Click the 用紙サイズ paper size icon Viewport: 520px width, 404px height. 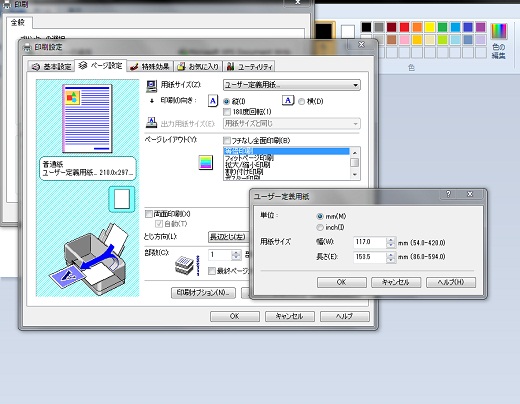(x=152, y=86)
